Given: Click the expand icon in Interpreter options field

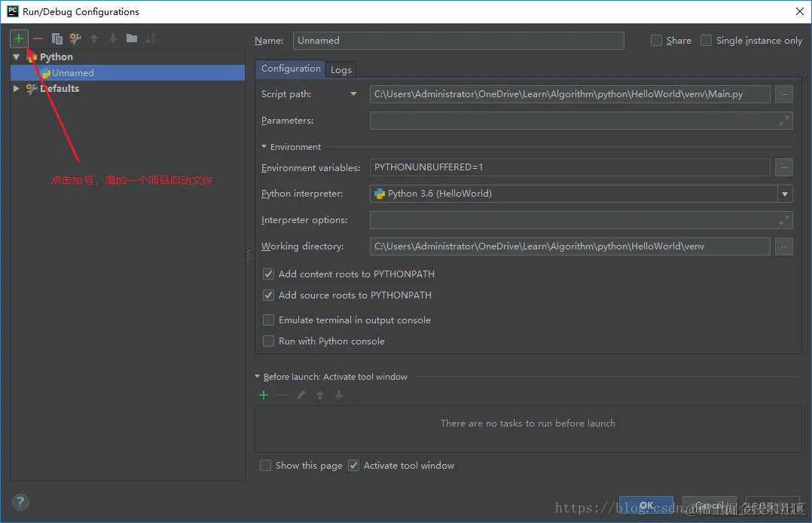Looking at the screenshot, I should (x=784, y=220).
